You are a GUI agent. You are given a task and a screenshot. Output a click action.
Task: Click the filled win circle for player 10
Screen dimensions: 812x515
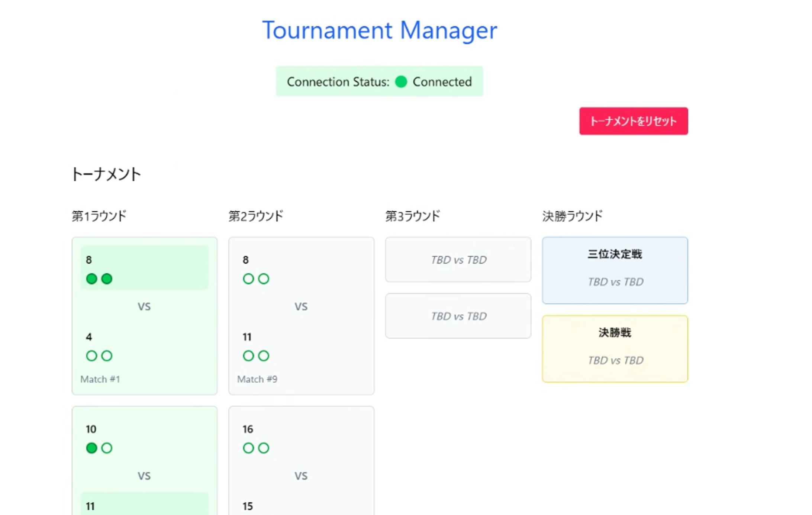(91, 448)
